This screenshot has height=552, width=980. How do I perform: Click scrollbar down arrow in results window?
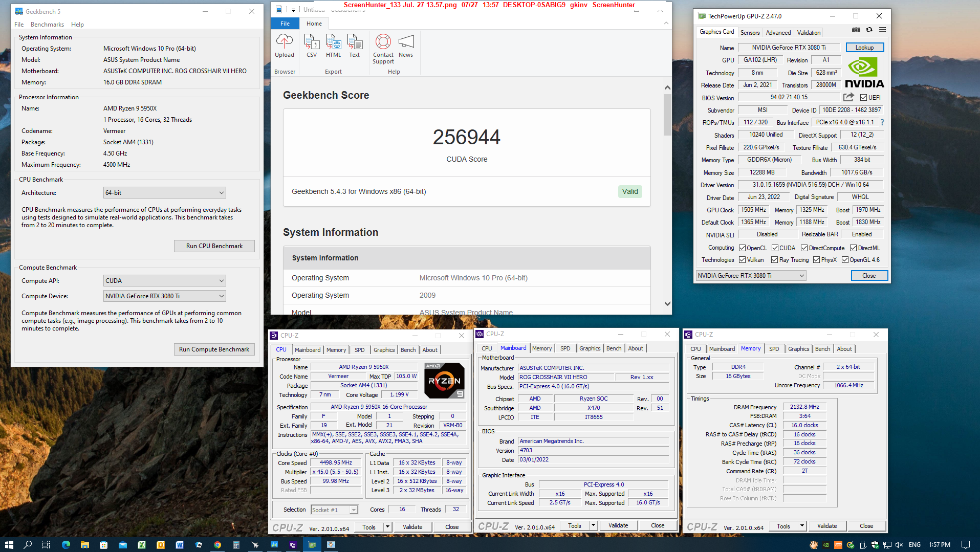(x=667, y=303)
